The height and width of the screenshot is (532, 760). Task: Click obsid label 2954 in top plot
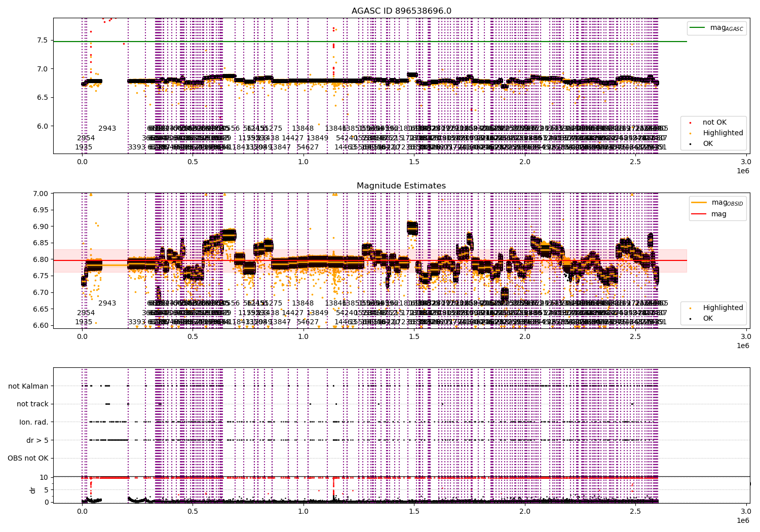pos(86,138)
